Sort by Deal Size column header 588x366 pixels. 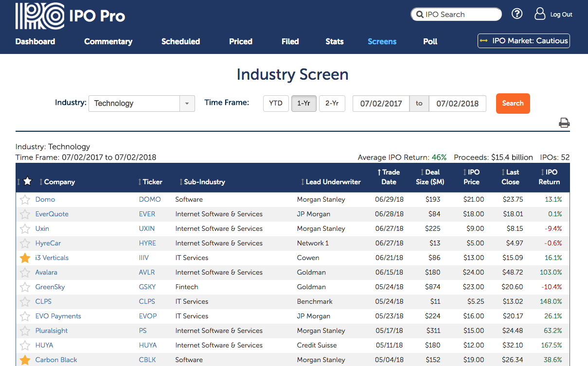coord(430,177)
